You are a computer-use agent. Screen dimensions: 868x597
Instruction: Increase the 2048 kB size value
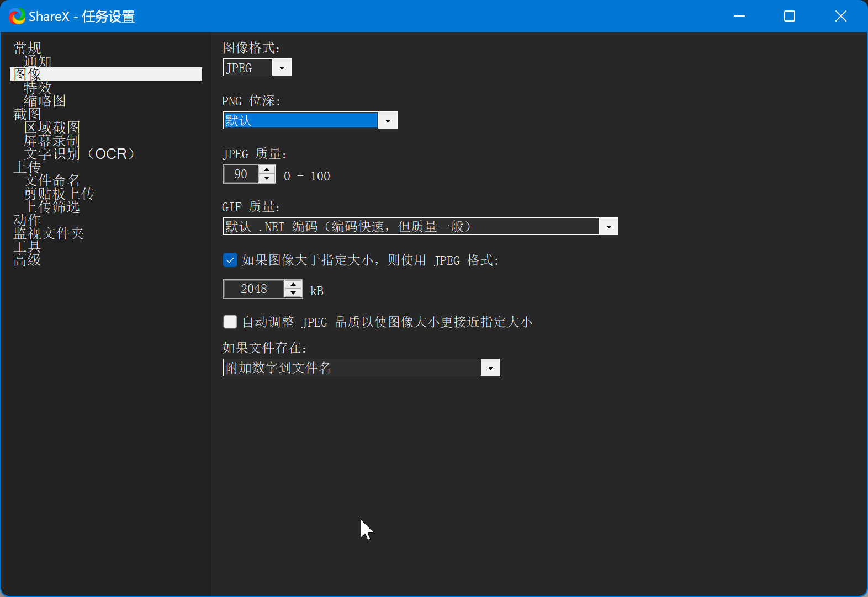(x=293, y=285)
